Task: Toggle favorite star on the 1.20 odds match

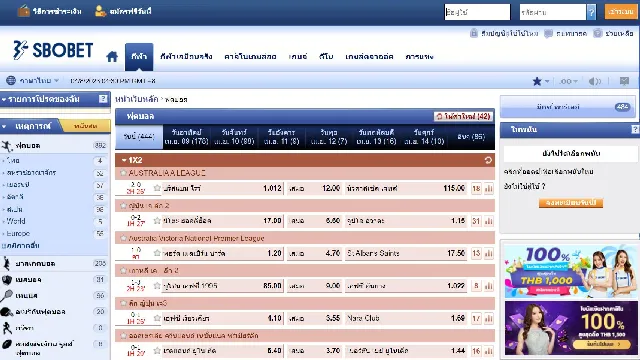Action: [x=157, y=253]
